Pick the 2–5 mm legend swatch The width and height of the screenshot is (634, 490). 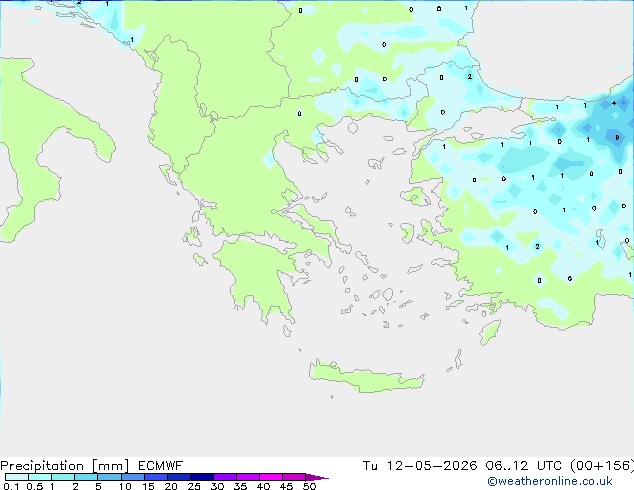coord(86,477)
